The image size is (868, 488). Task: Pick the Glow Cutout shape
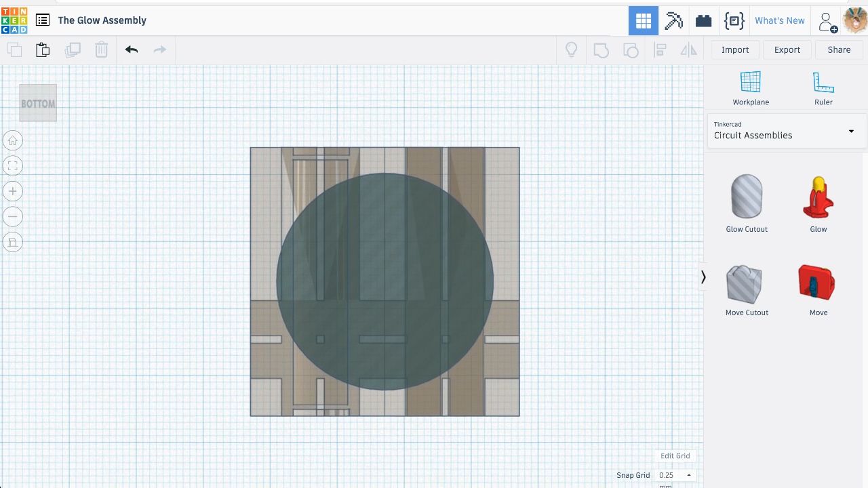[747, 204]
